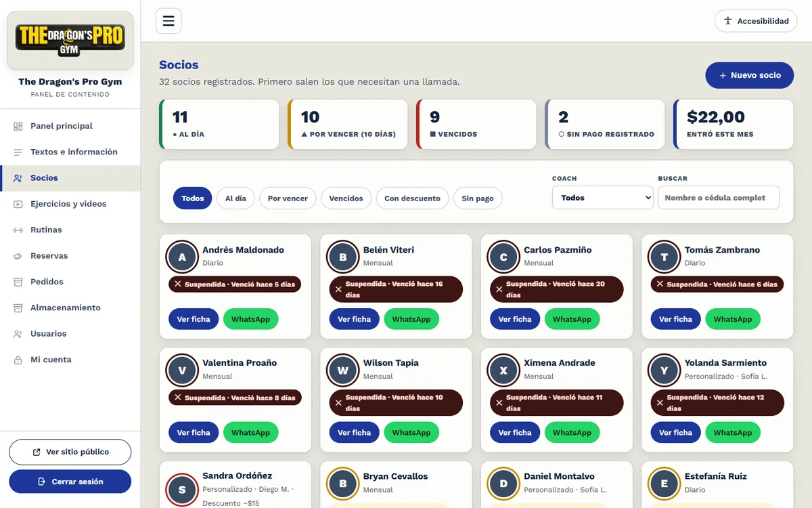Click Ximena Andrade's avatar icon
This screenshot has height=508, width=812.
(x=503, y=371)
